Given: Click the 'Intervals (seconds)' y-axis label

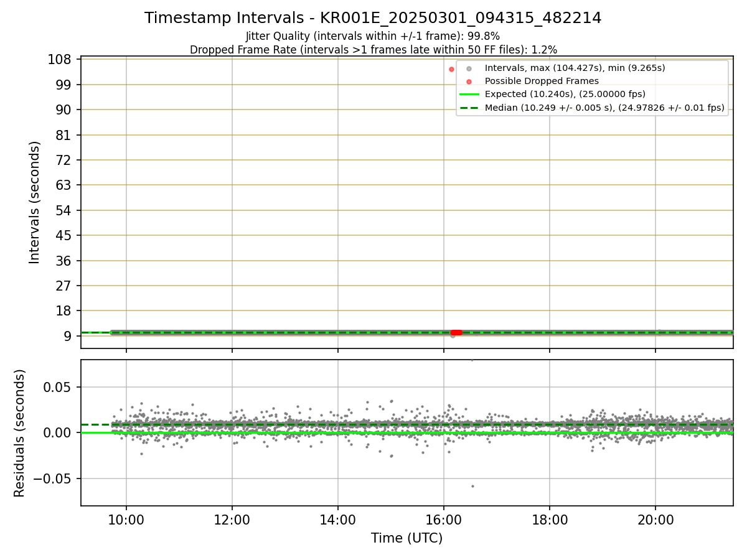Looking at the screenshot, I should coord(35,202).
